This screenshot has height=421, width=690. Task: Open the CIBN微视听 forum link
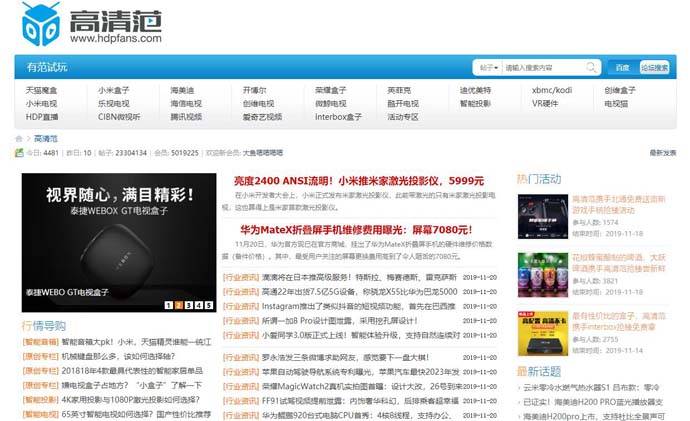coord(119,117)
